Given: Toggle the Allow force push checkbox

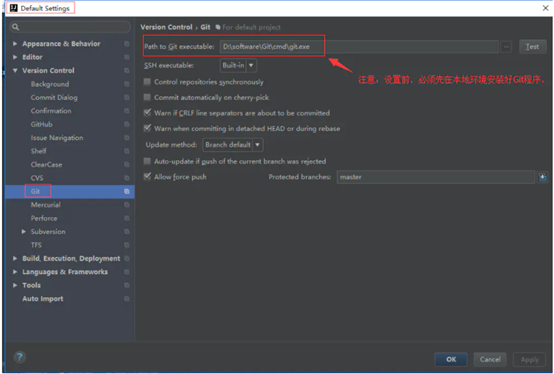Looking at the screenshot, I should (147, 177).
